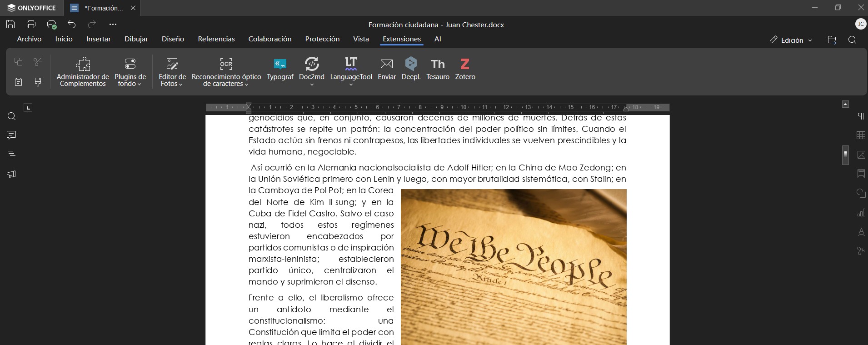The width and height of the screenshot is (868, 345).
Task: Click the Typograf plugin icon
Action: pyautogui.click(x=280, y=69)
